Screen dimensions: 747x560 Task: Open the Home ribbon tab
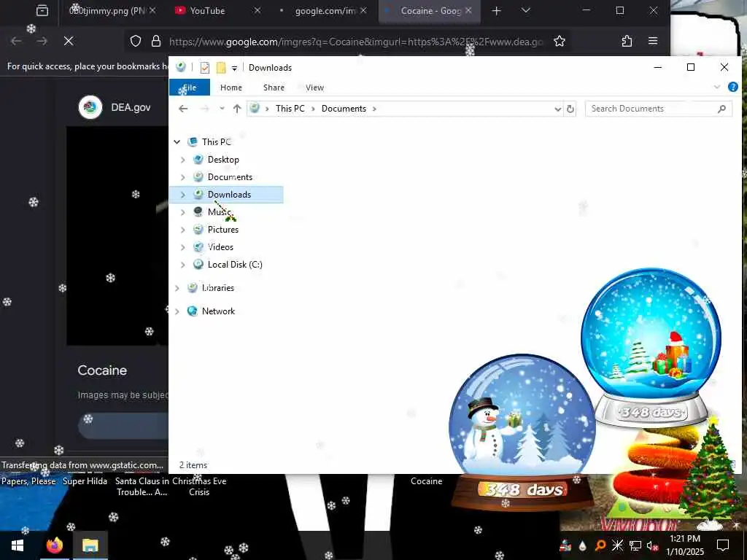click(231, 87)
